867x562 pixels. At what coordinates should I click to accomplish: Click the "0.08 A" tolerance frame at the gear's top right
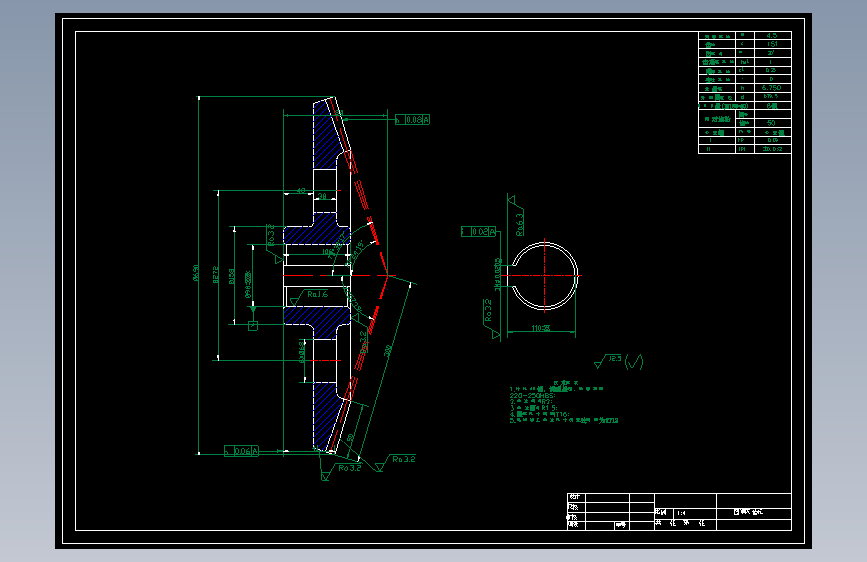412,119
